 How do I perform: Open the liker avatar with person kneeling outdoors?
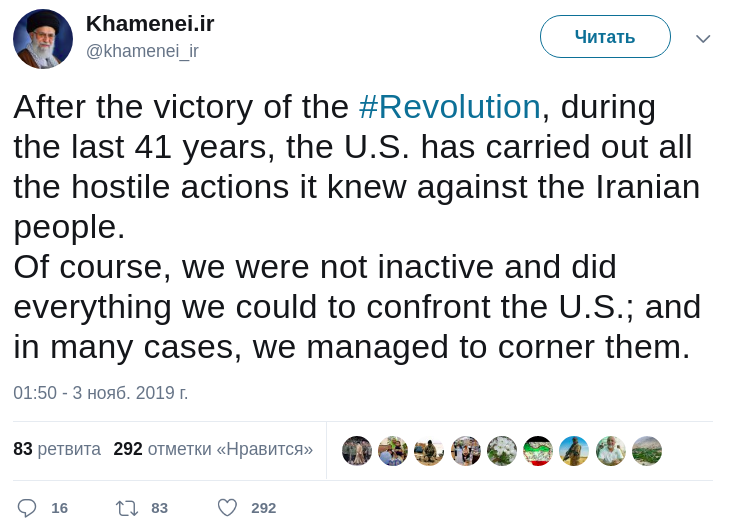pos(429,451)
